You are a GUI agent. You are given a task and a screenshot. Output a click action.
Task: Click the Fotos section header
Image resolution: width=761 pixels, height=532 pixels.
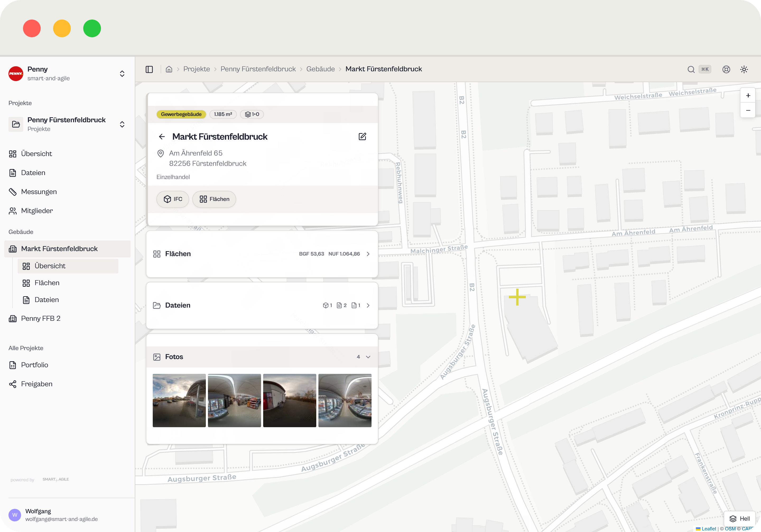tap(262, 357)
